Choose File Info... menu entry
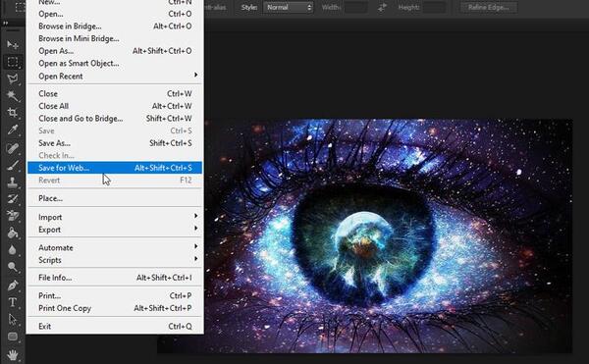 115,278
